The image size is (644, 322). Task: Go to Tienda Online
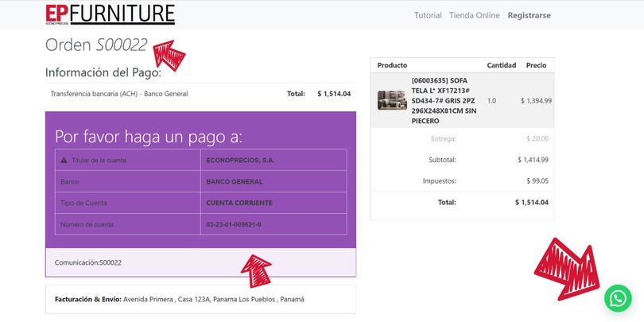[x=475, y=16]
